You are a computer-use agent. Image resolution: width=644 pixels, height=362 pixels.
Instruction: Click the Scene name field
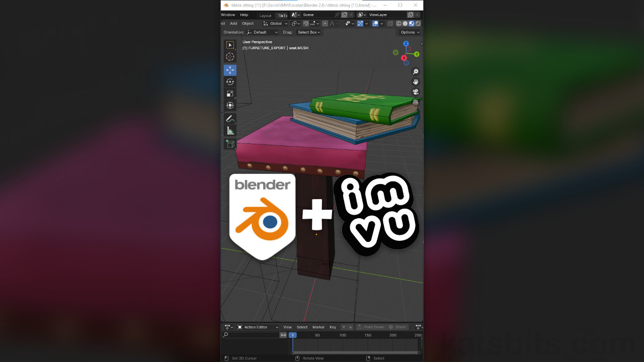pyautogui.click(x=317, y=15)
